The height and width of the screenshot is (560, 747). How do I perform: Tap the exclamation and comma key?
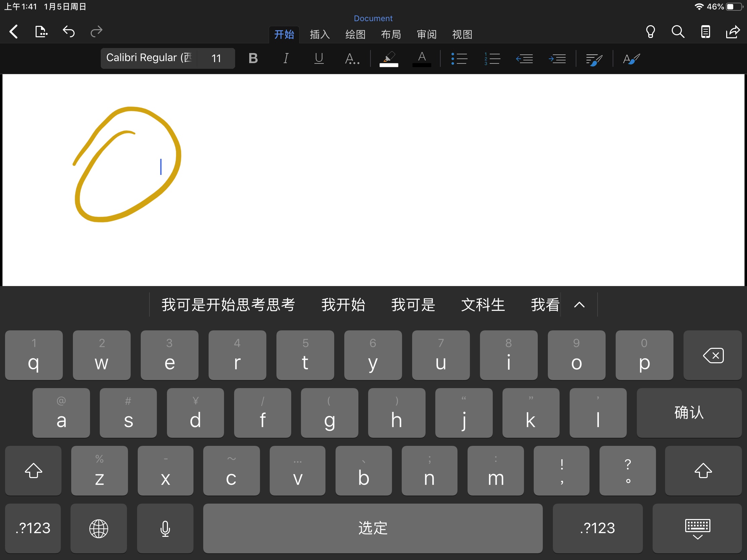click(x=561, y=471)
